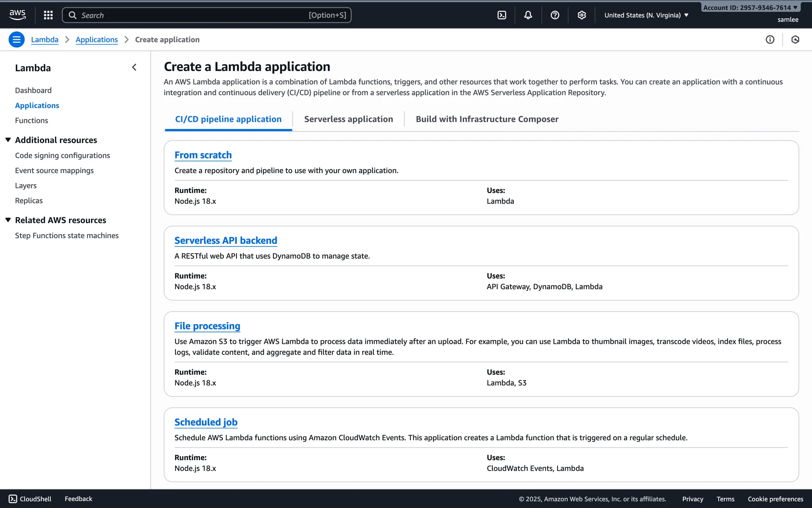Toggle the hamburger navigation menu button
Image resolution: width=812 pixels, height=508 pixels.
16,40
